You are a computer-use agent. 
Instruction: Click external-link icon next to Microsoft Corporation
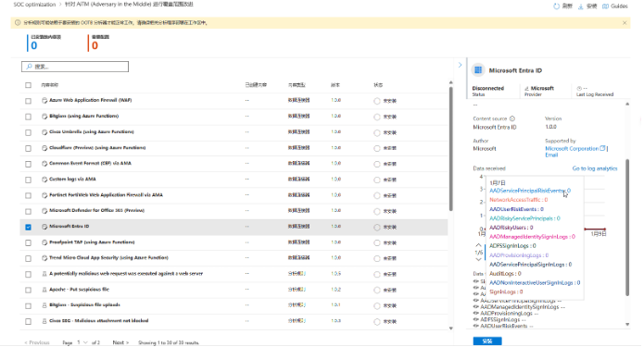click(x=602, y=148)
